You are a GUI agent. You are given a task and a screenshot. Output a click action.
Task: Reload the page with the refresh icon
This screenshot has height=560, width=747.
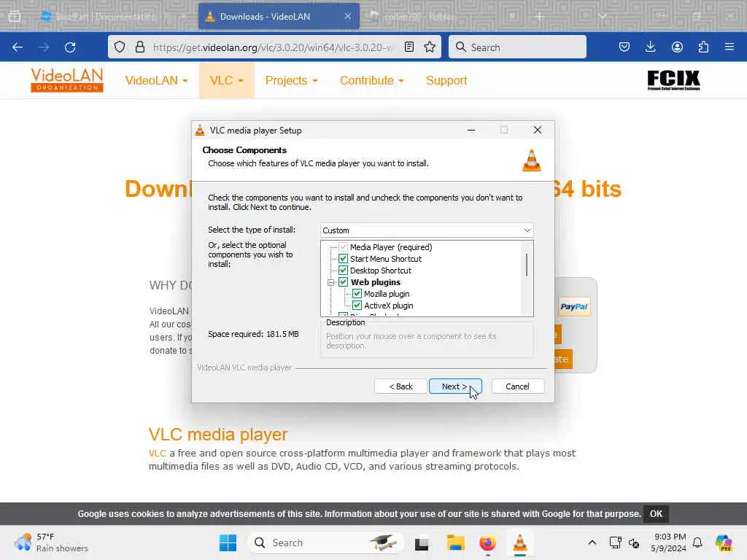(x=70, y=47)
